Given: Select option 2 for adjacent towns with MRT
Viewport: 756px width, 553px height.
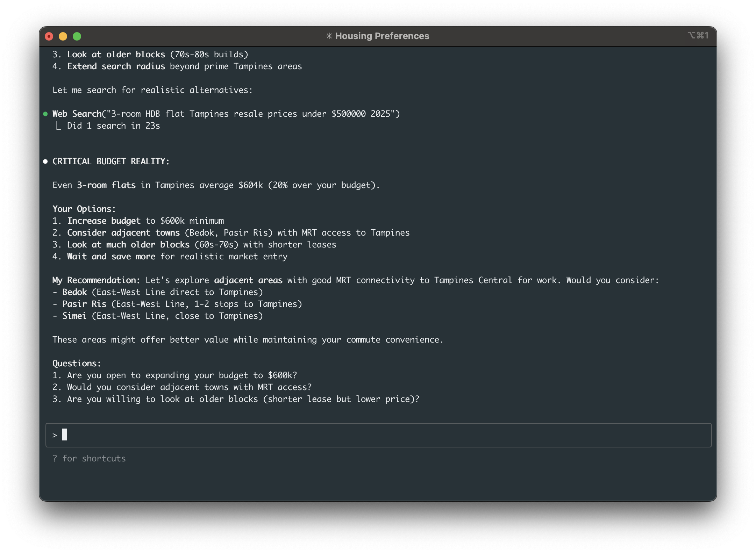Looking at the screenshot, I should [231, 232].
